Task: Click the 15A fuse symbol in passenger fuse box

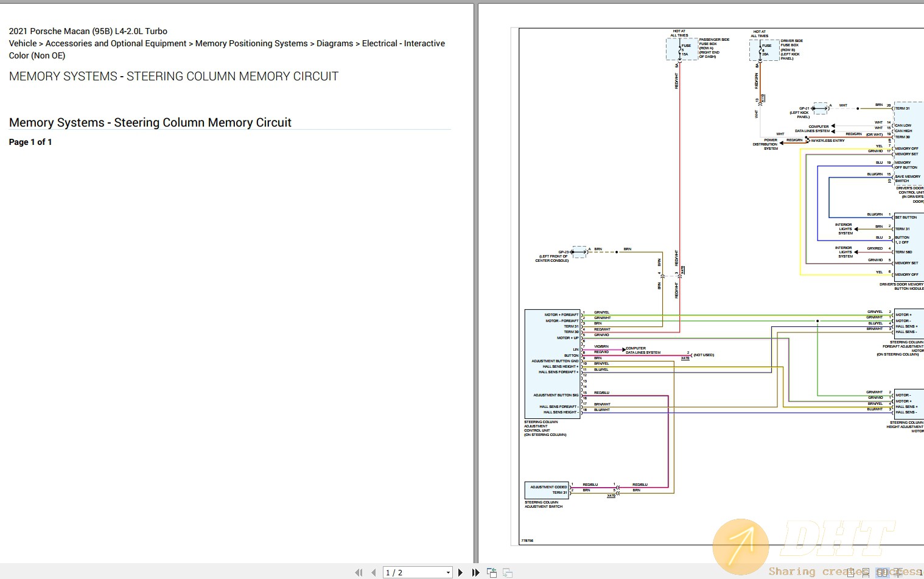Action: pyautogui.click(x=680, y=50)
